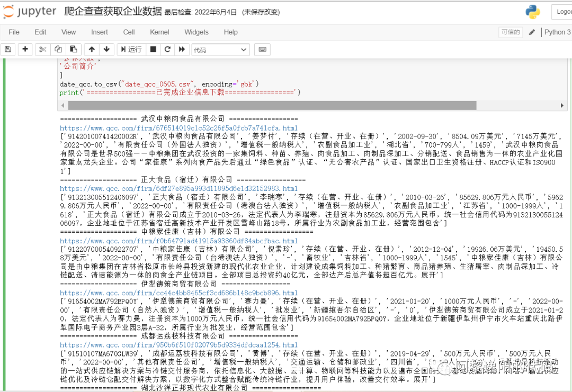Insert a cell below with plus icon
Viewport: 572px width, 392px height.
click(25, 49)
